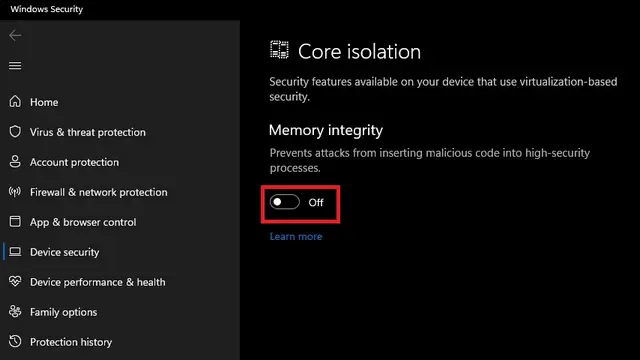Click the Protection history clock icon
The width and height of the screenshot is (640, 360).
pos(15,341)
